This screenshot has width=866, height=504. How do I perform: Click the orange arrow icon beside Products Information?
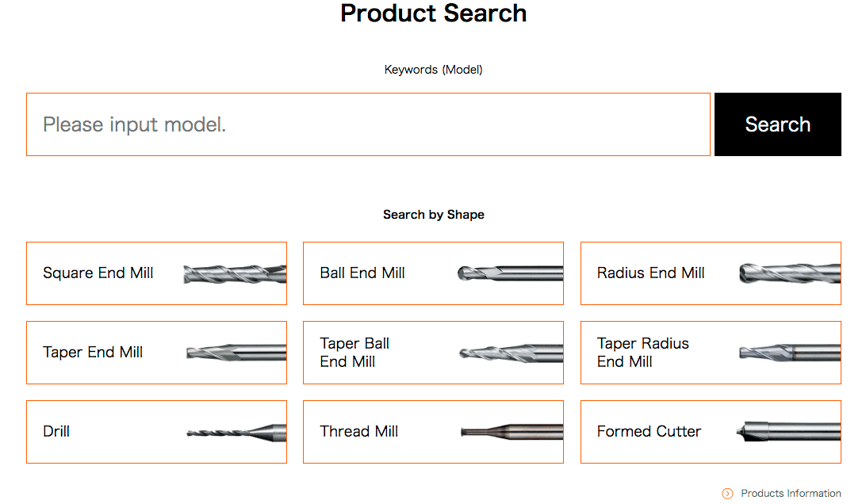tap(727, 494)
